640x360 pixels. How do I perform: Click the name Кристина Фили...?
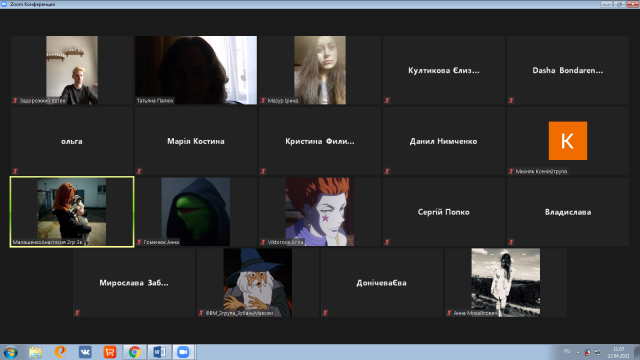(x=320, y=141)
